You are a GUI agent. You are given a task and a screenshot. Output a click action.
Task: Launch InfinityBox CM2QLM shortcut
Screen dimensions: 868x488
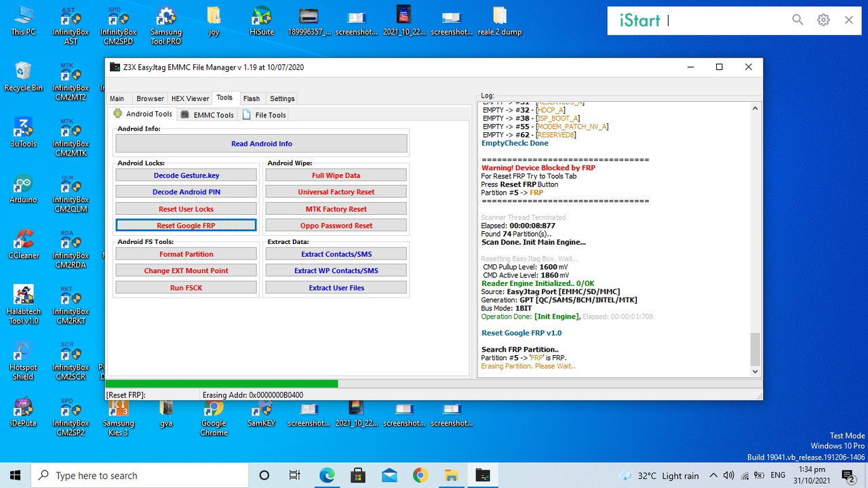(x=71, y=193)
